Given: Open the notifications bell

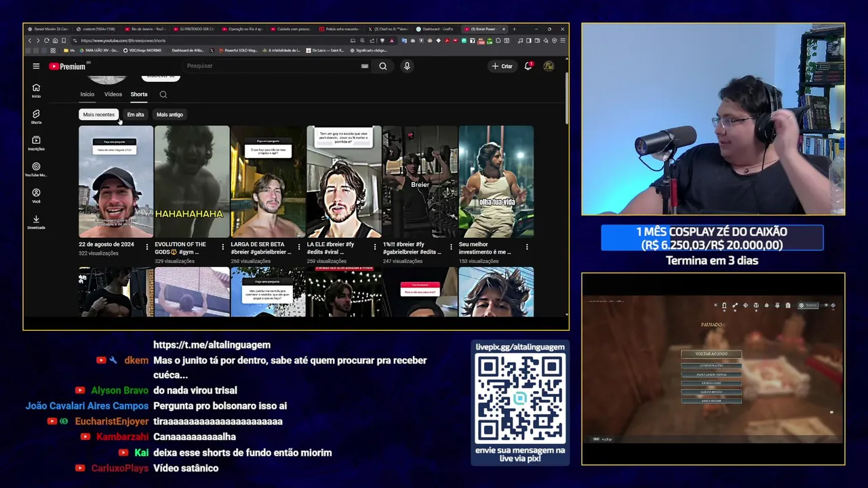Looking at the screenshot, I should click(x=528, y=66).
